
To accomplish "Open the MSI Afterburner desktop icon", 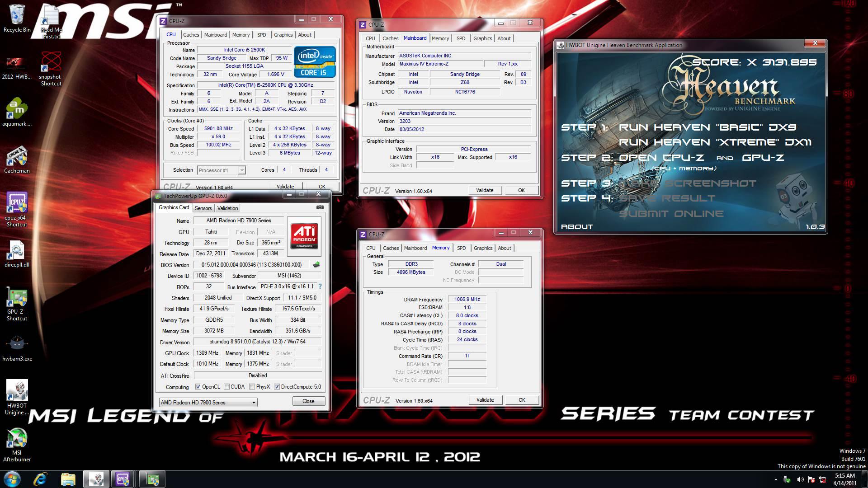I will coord(17,445).
